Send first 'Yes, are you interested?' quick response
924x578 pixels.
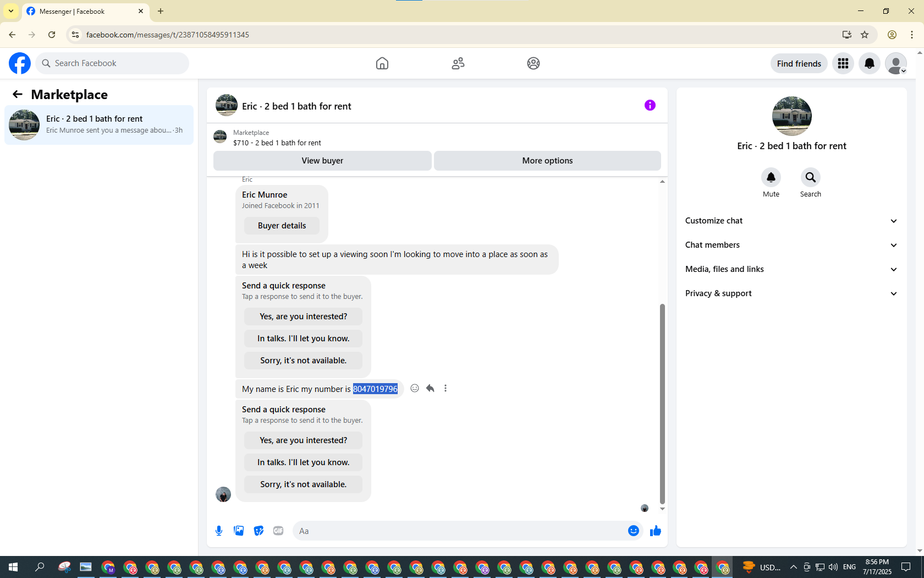click(x=303, y=317)
